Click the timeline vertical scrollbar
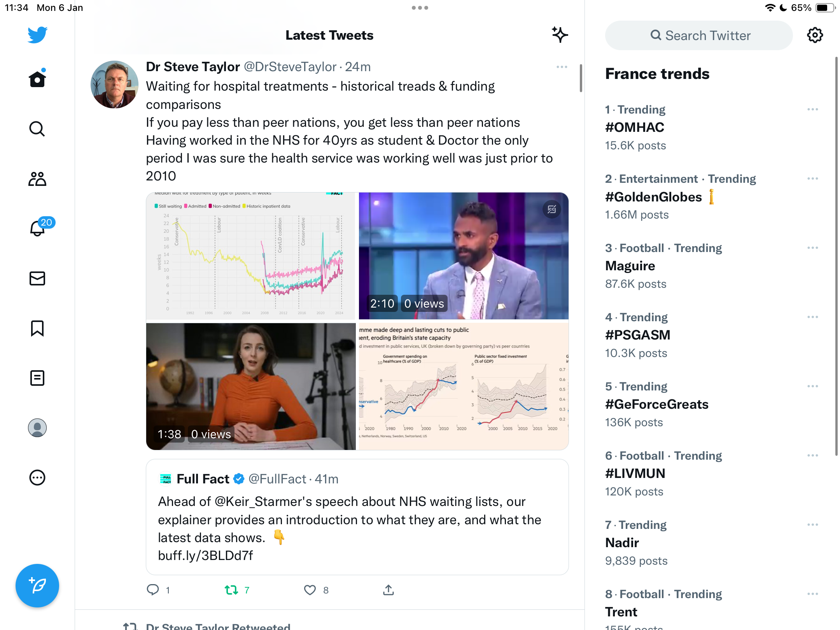Viewport: 840px width, 630px height. tap(581, 78)
